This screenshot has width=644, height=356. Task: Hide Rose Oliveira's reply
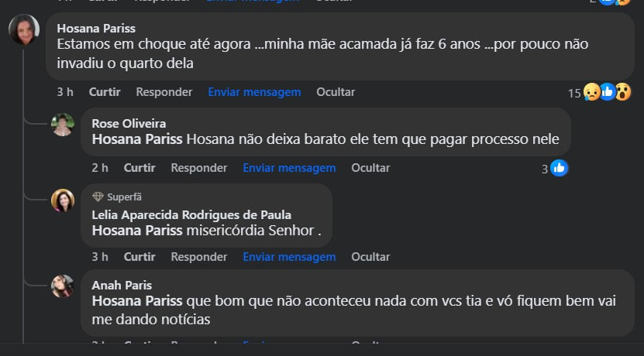click(x=370, y=168)
